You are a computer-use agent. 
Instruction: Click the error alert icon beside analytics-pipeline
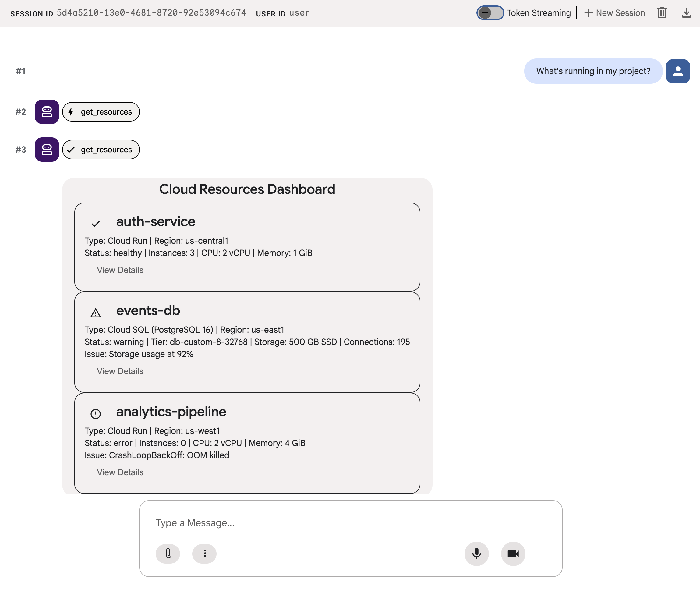pyautogui.click(x=95, y=414)
